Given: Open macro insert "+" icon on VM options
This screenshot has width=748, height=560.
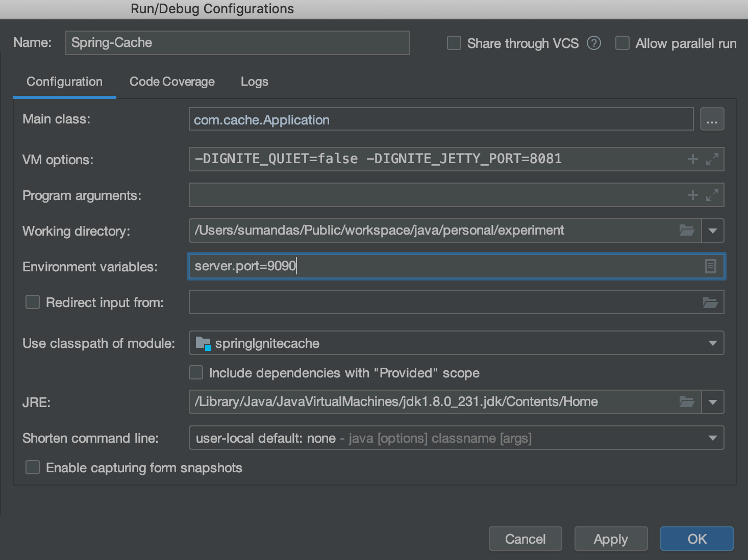Looking at the screenshot, I should (692, 159).
